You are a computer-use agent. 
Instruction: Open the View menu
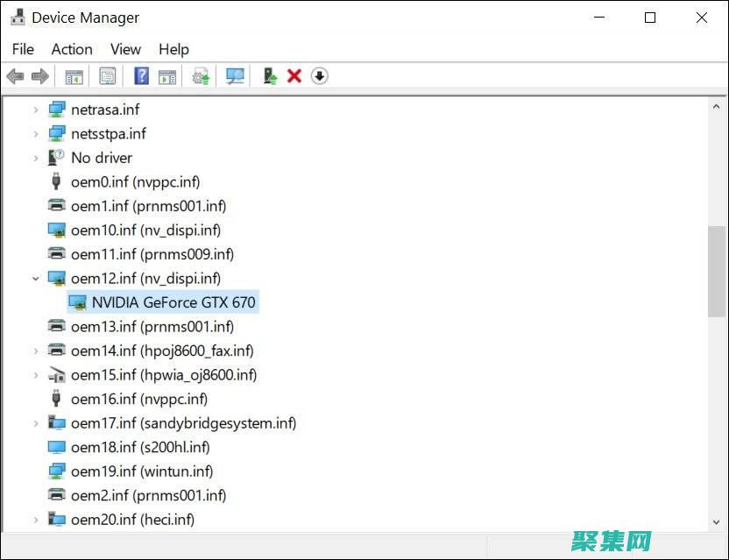point(125,49)
